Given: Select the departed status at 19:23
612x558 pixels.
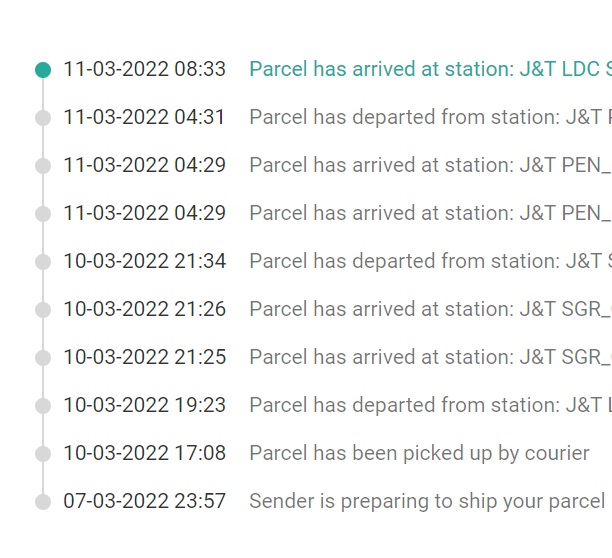Looking at the screenshot, I should point(431,405).
